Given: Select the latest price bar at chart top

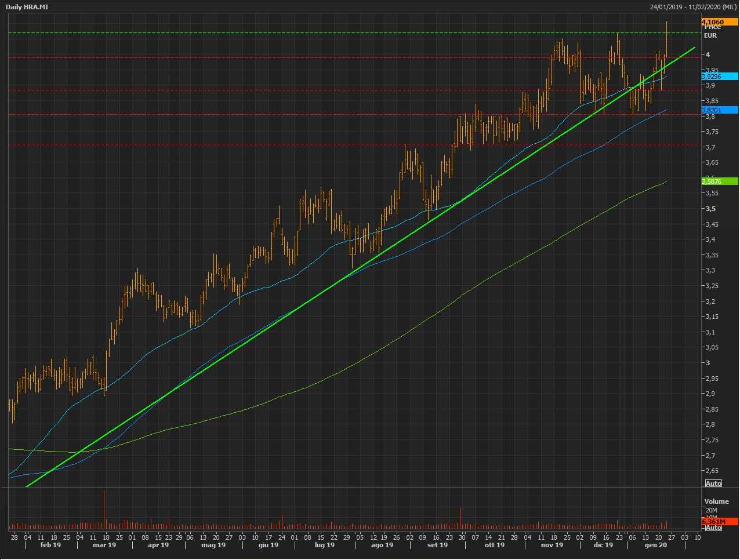Looking at the screenshot, I should pyautogui.click(x=667, y=39).
